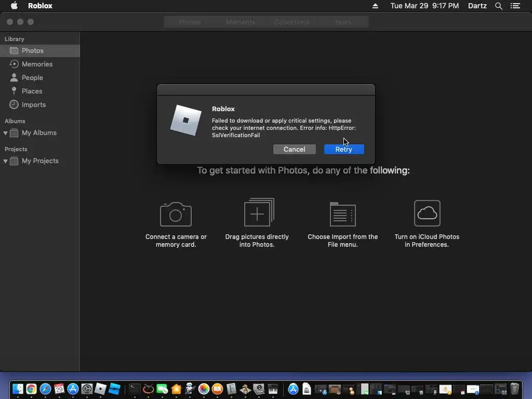Select Photos in the Library sidebar
The height and width of the screenshot is (399, 532).
39,50
